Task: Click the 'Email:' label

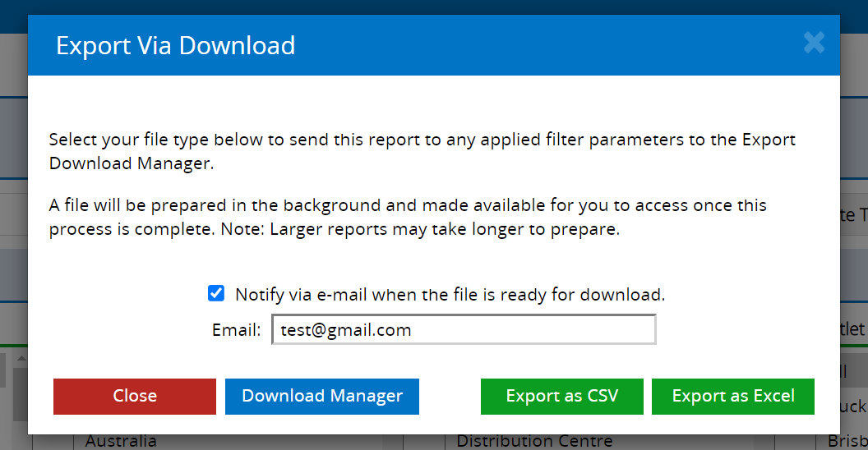Action: (x=237, y=330)
